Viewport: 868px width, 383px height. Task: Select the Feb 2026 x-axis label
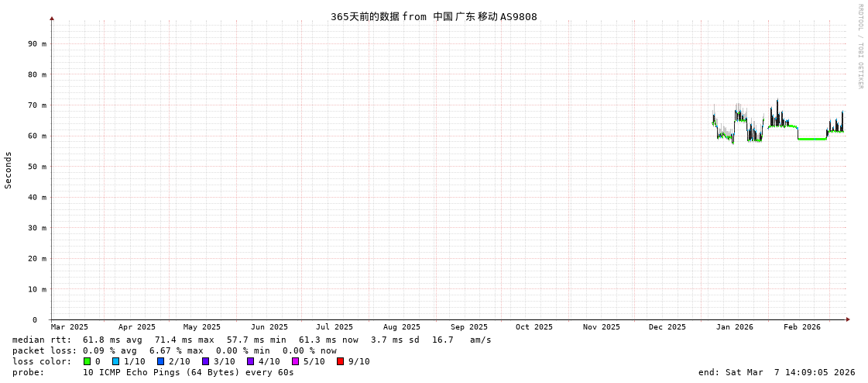(x=801, y=327)
